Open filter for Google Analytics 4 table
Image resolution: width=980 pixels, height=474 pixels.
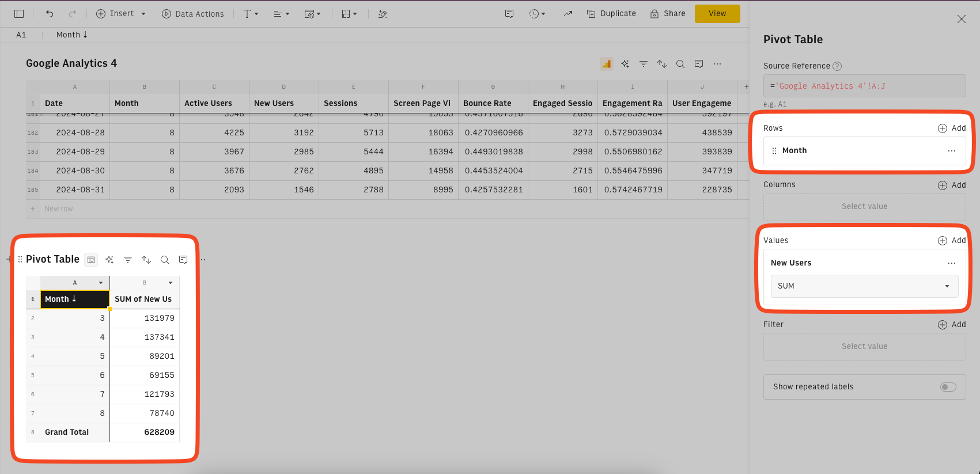[x=644, y=64]
